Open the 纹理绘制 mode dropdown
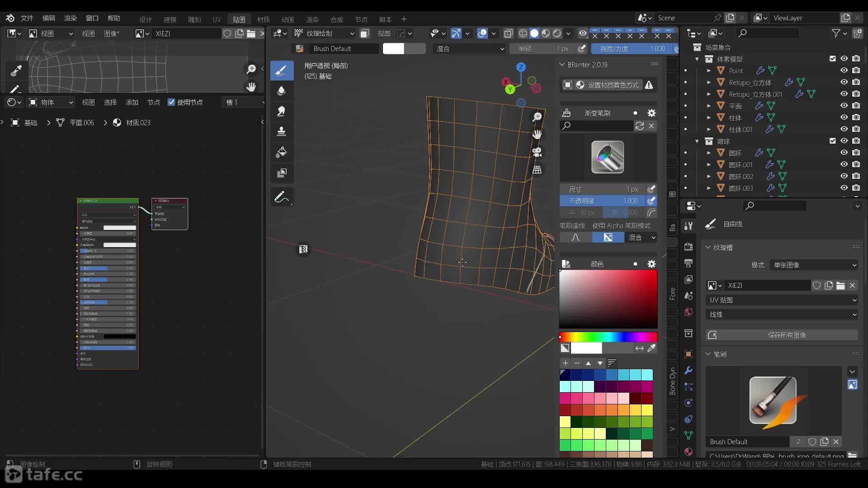868x488 pixels. click(324, 33)
